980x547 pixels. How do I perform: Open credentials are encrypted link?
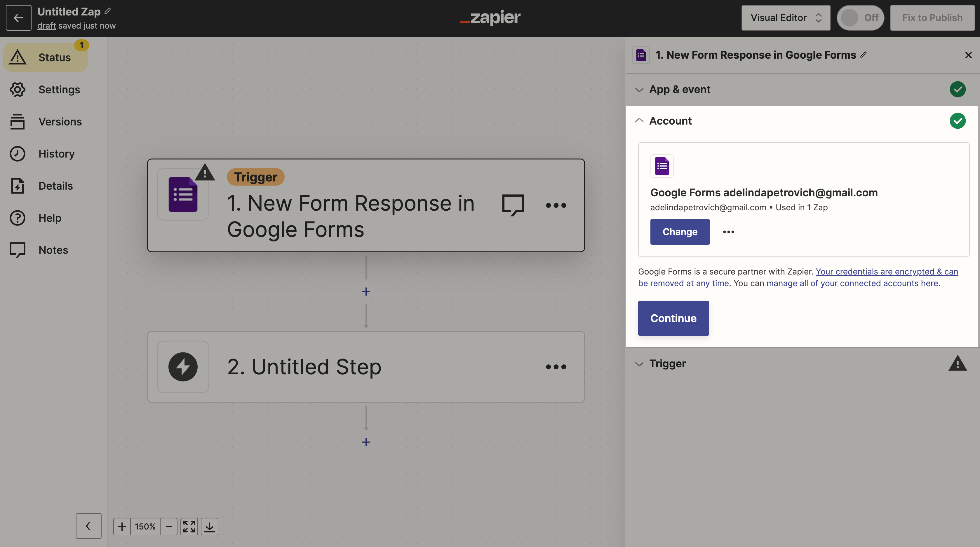click(798, 277)
